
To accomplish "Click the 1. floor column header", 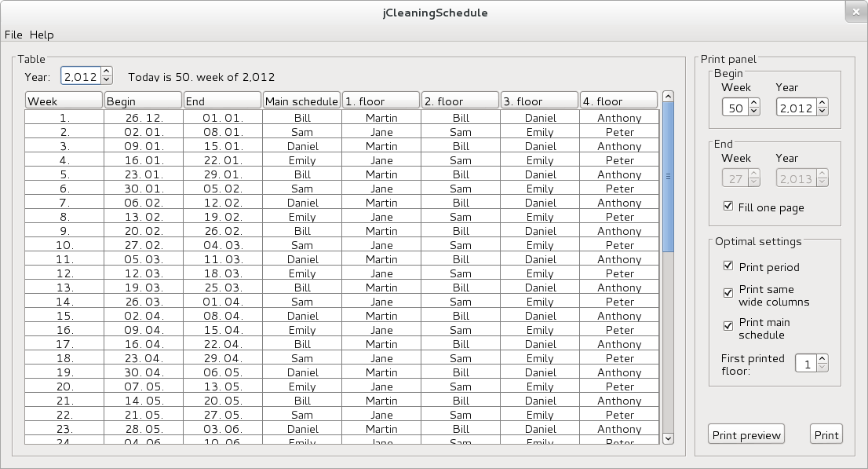I will point(381,101).
